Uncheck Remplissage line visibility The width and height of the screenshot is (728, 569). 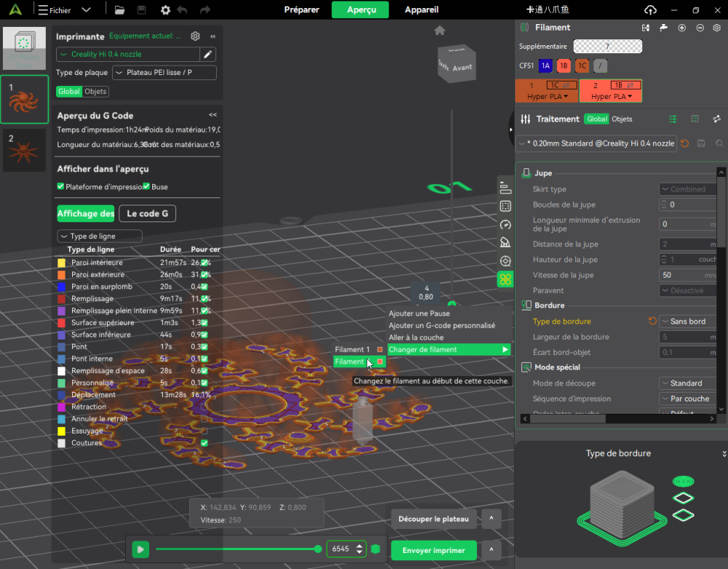click(x=205, y=299)
